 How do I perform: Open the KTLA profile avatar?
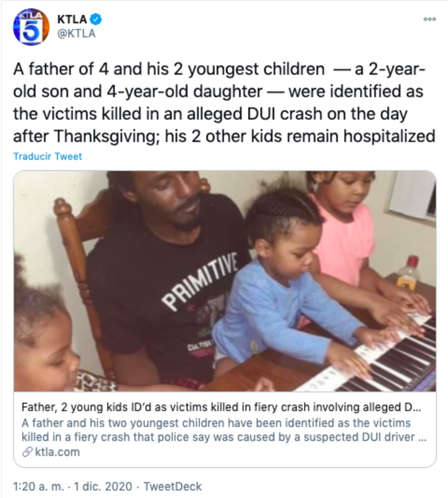(x=31, y=27)
